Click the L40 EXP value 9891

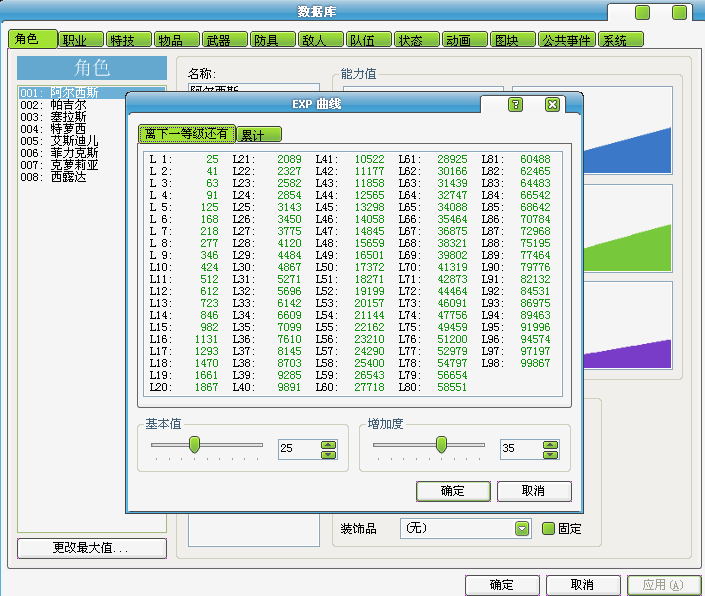pos(289,387)
